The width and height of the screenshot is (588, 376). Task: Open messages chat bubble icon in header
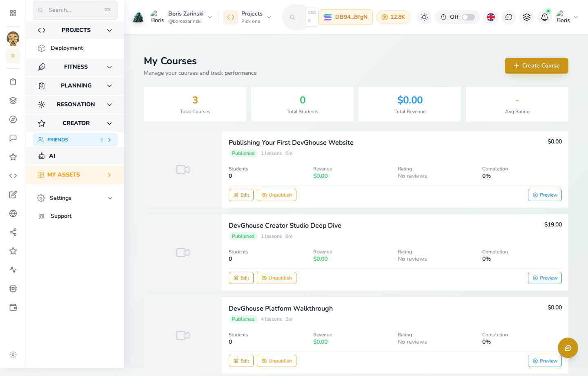tap(509, 17)
